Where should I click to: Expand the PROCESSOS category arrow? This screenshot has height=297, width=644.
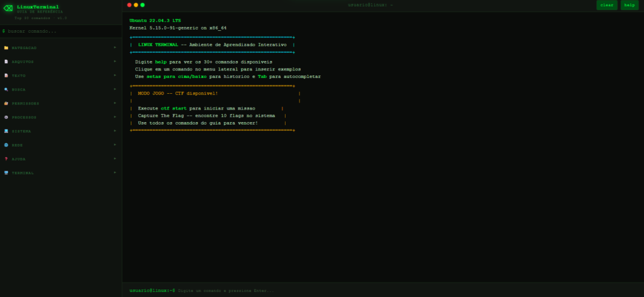pyautogui.click(x=115, y=117)
